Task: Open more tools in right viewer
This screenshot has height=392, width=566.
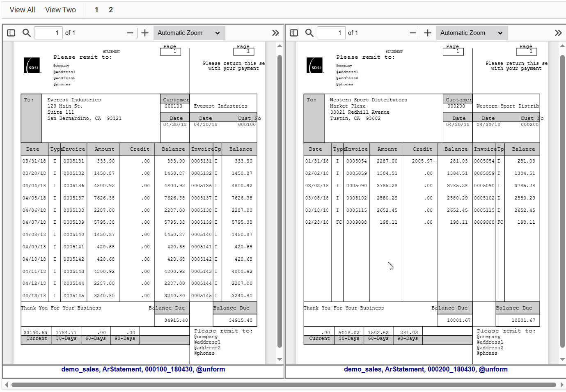Action: (558, 33)
